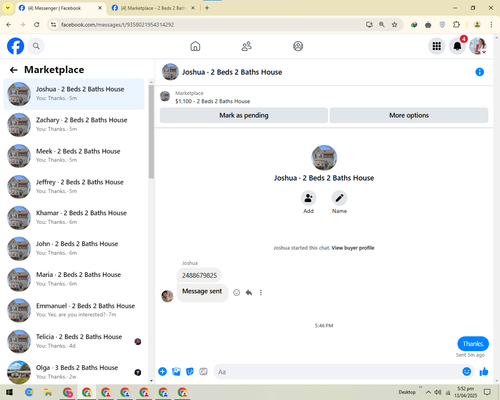Screen dimensions: 500x400
Task: Click Joshua's phone number message bubble
Action: pyautogui.click(x=199, y=275)
